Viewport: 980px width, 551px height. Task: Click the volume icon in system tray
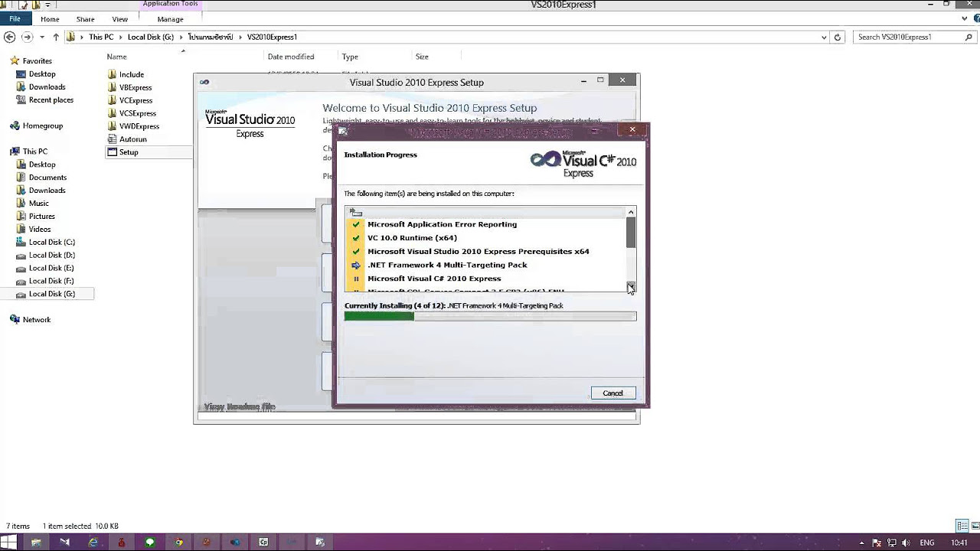(904, 543)
